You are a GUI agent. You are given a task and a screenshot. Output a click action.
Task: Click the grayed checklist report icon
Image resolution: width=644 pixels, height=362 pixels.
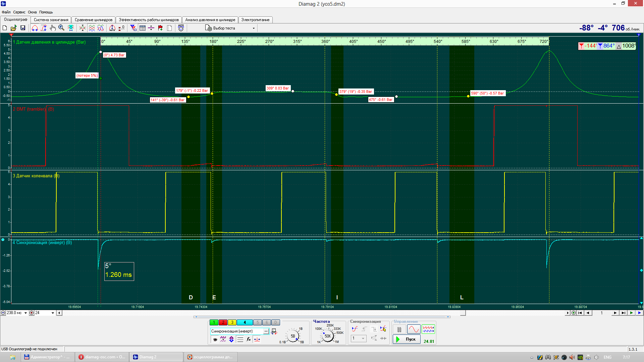pos(169,28)
